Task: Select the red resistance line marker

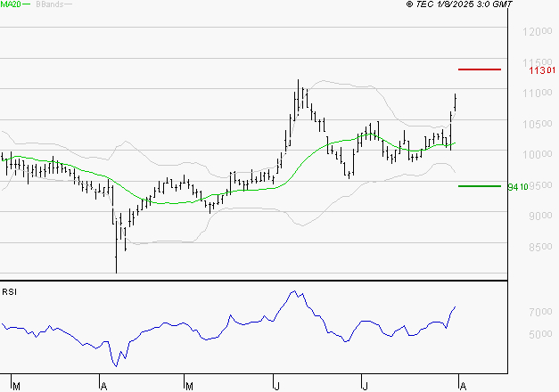Action: (x=479, y=69)
